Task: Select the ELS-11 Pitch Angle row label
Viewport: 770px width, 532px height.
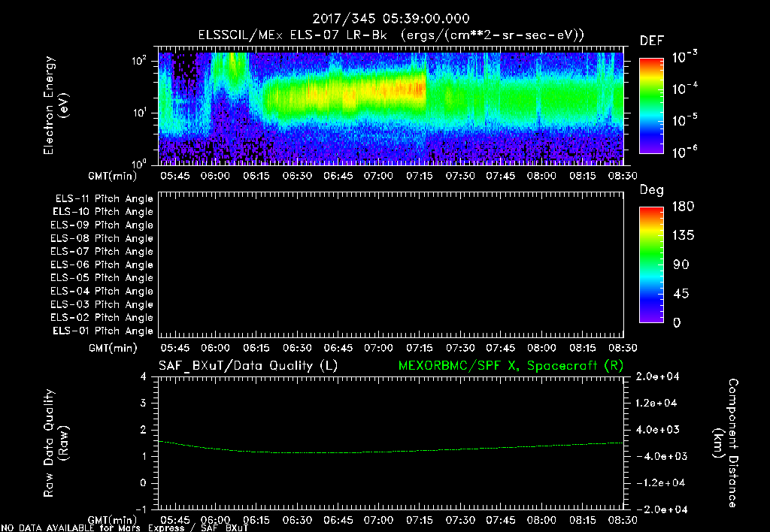Action: tap(104, 199)
